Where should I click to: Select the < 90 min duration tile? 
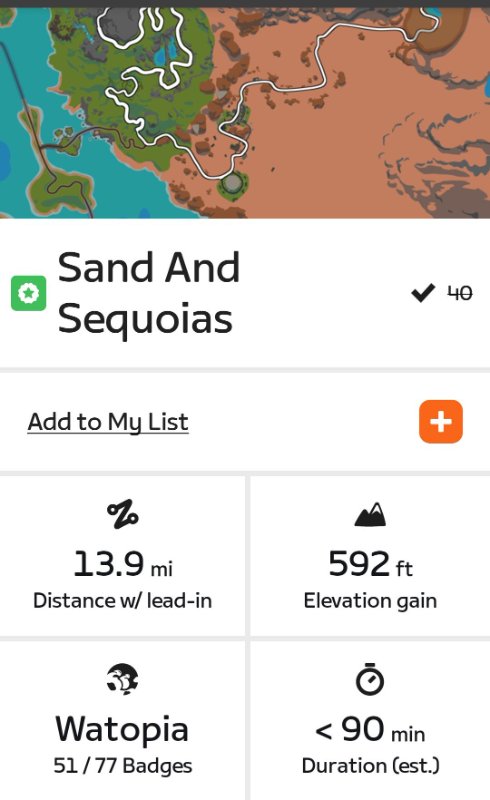(370, 720)
